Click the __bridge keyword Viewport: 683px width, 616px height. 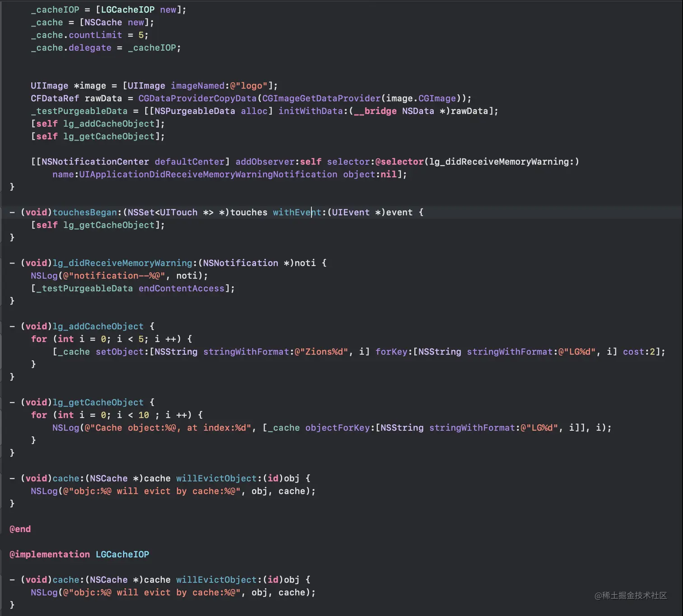click(375, 111)
